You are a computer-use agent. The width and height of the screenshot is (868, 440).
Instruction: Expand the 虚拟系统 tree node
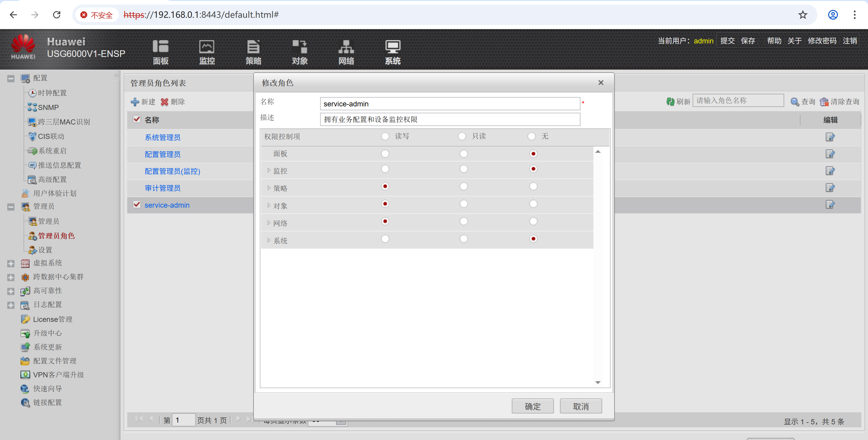(11, 263)
